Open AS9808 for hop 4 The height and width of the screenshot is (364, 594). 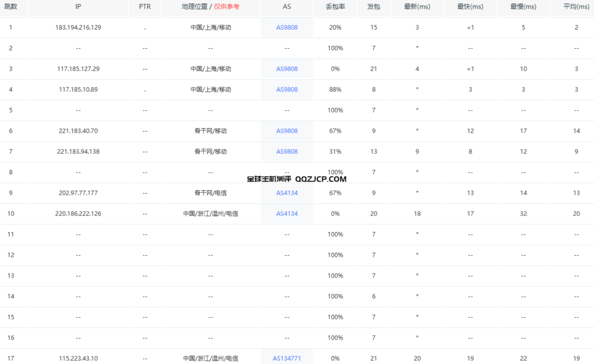point(287,89)
